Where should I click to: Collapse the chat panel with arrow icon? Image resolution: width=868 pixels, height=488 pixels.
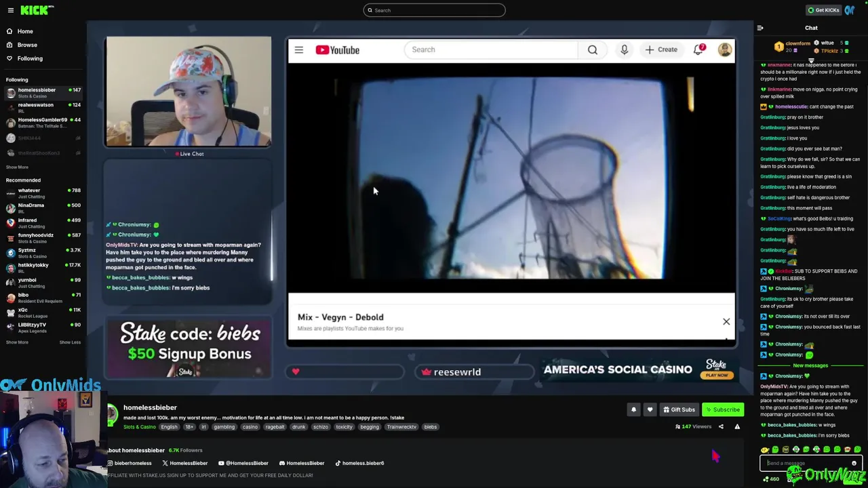tap(760, 28)
